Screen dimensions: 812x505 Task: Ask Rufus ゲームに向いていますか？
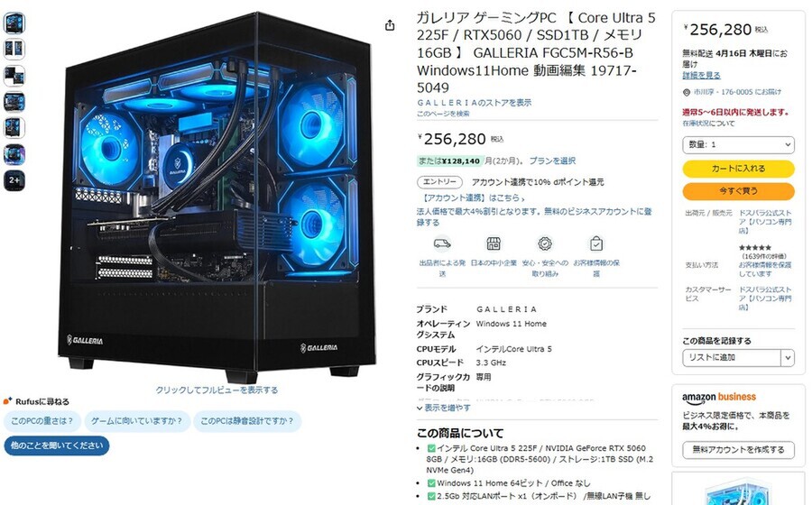point(137,421)
